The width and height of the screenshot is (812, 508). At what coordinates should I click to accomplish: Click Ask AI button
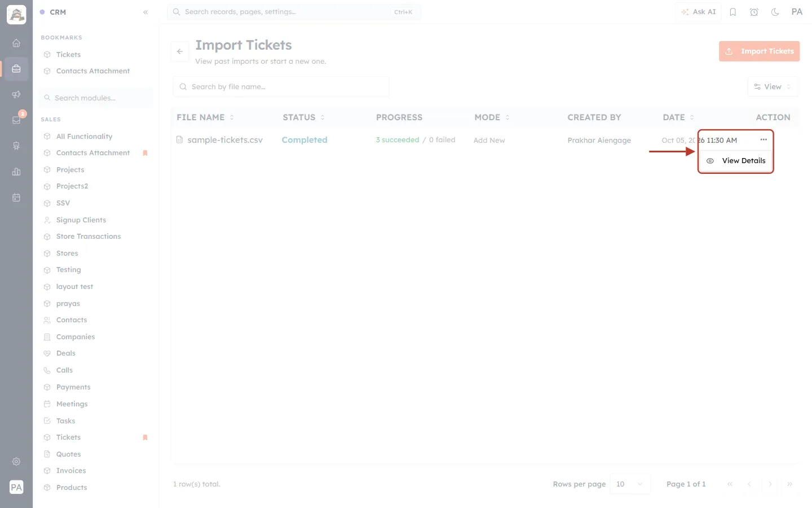pos(698,12)
